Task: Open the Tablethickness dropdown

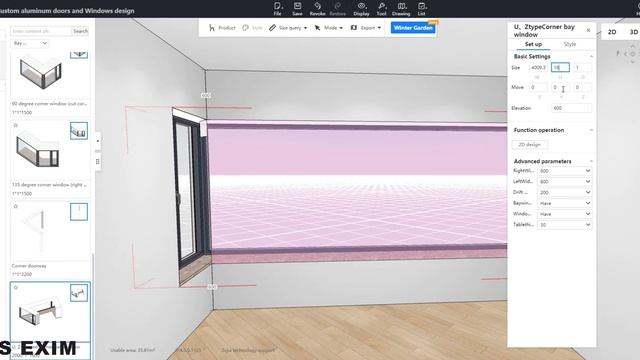Action: [x=564, y=224]
